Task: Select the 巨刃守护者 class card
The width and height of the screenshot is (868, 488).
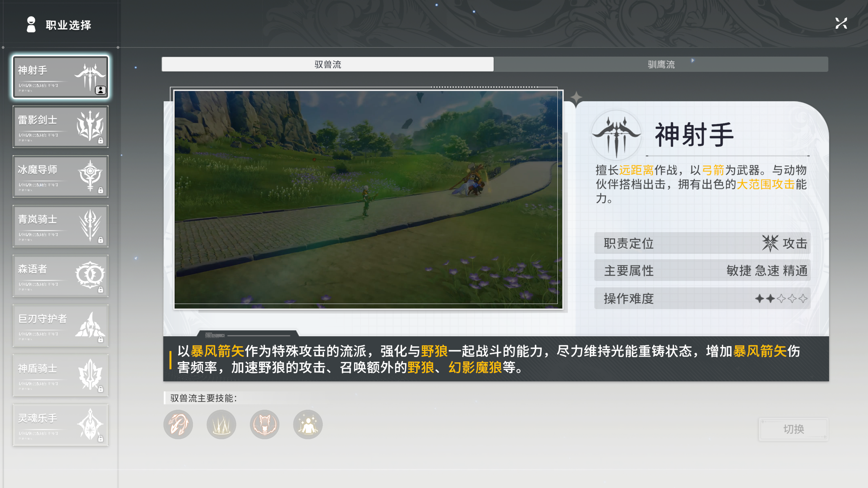Action: [x=60, y=326]
